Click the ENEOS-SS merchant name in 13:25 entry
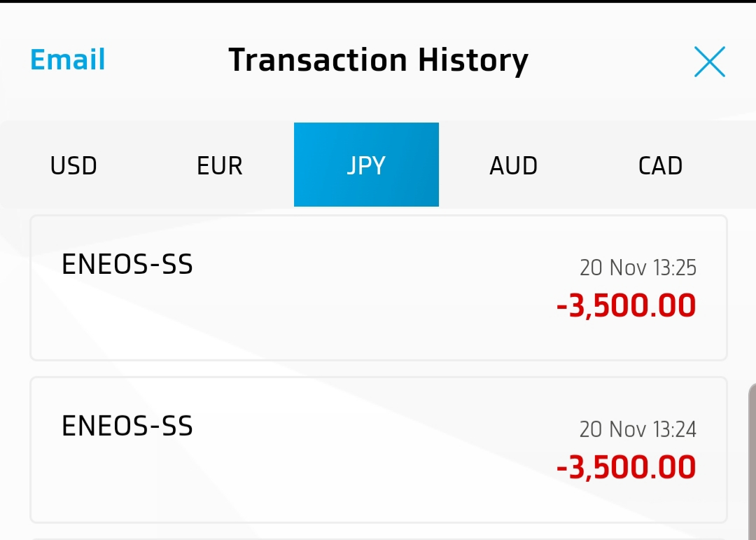The width and height of the screenshot is (756, 540). click(127, 265)
